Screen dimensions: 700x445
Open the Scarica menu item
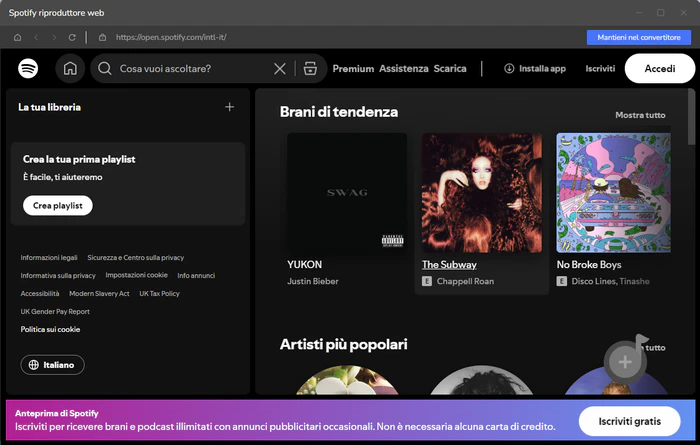pyautogui.click(x=450, y=68)
